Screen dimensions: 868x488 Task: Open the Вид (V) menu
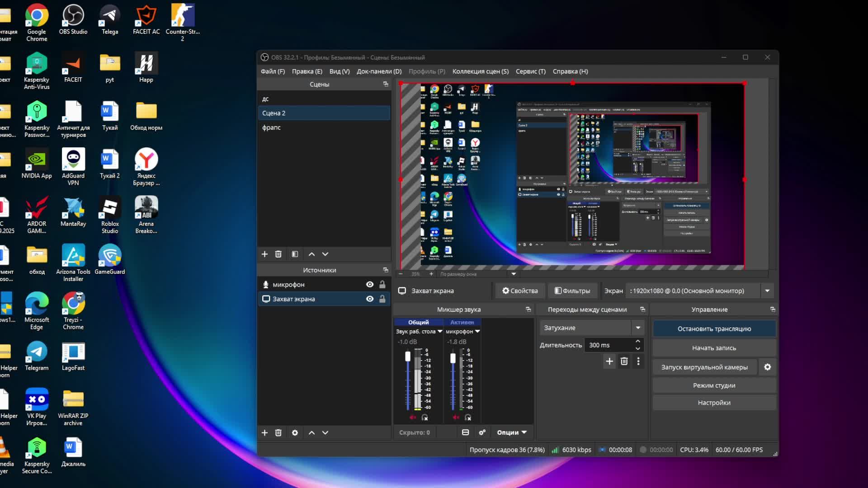tap(340, 71)
